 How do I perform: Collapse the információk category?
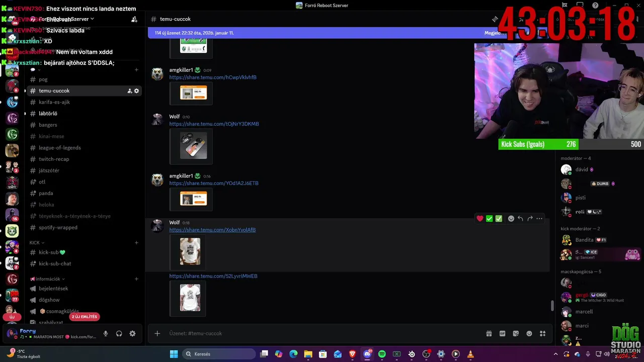(48, 279)
